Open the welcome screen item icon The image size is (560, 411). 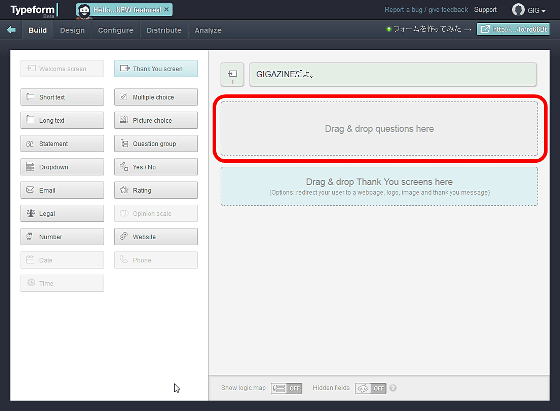coord(232,75)
